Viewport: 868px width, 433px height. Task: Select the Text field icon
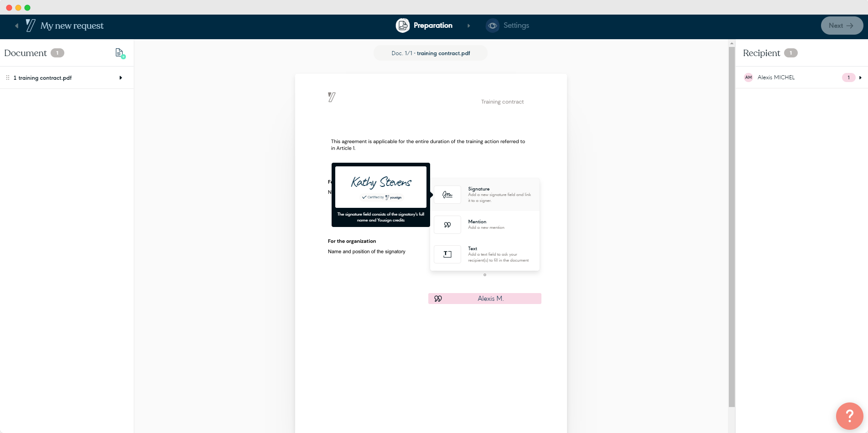point(447,254)
